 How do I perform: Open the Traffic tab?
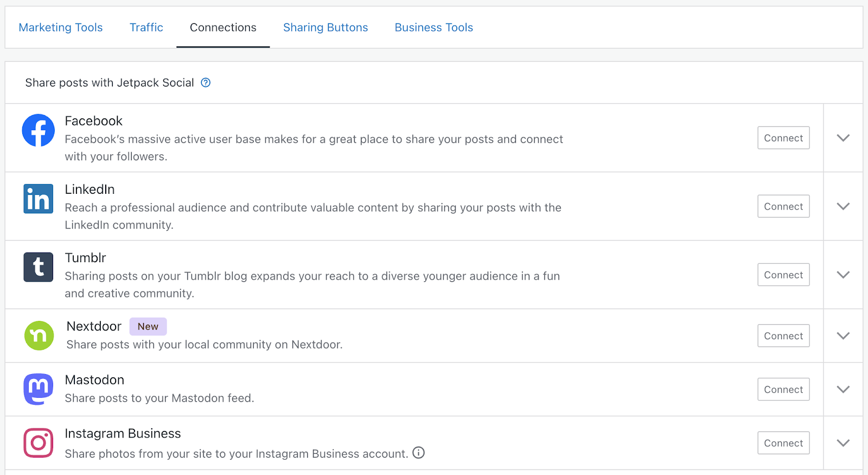coord(146,27)
